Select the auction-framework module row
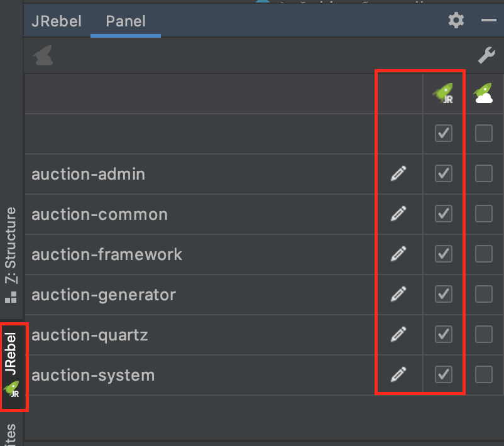 point(199,254)
